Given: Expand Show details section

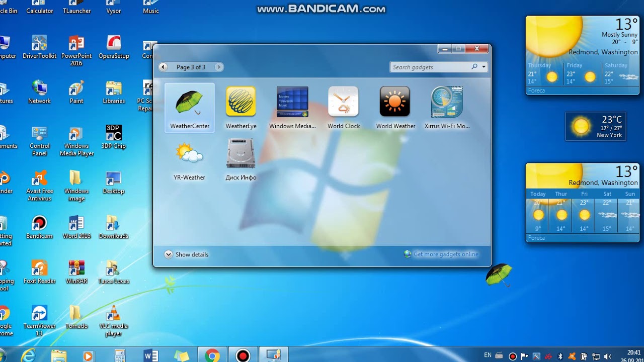Looking at the screenshot, I should (186, 254).
